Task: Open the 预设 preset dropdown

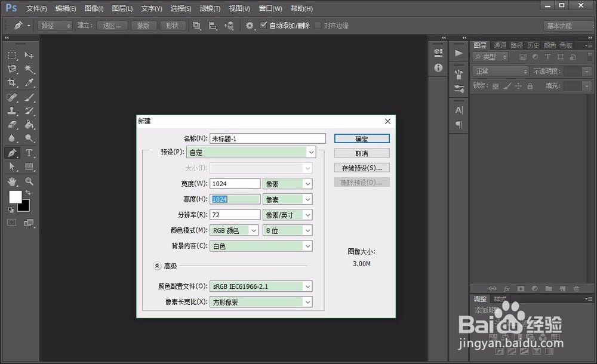Action: pos(310,152)
